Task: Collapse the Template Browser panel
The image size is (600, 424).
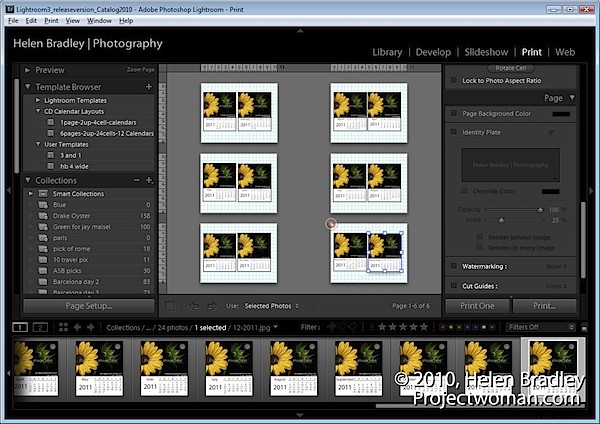Action: [28, 87]
